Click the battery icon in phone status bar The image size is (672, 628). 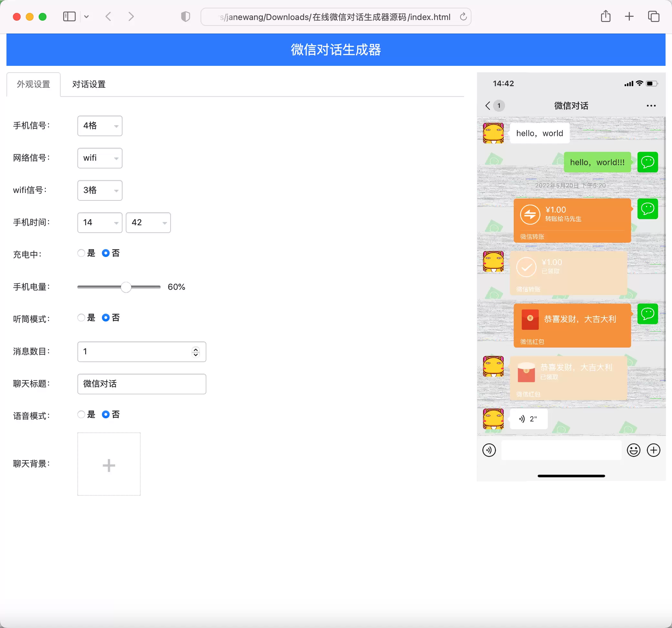coord(651,84)
